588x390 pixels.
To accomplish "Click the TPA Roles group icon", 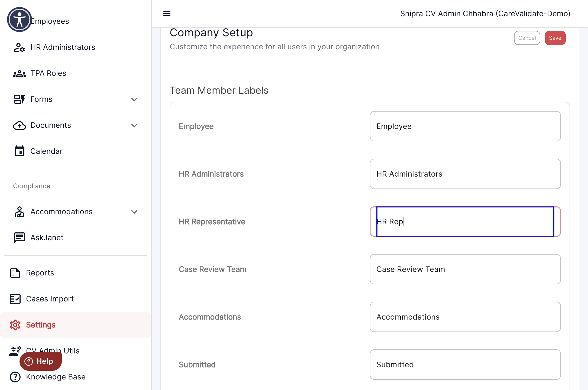I will (19, 73).
